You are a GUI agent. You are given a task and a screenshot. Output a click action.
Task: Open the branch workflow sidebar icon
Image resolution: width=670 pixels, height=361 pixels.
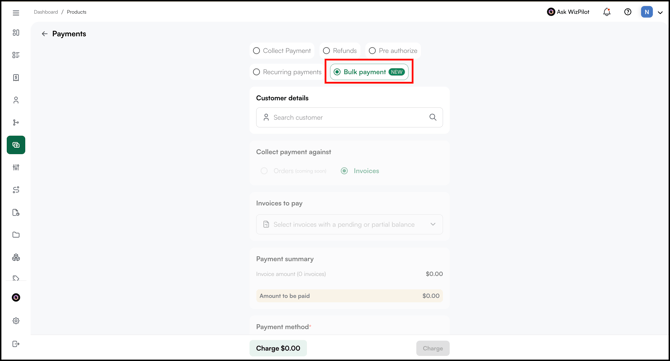(x=16, y=123)
